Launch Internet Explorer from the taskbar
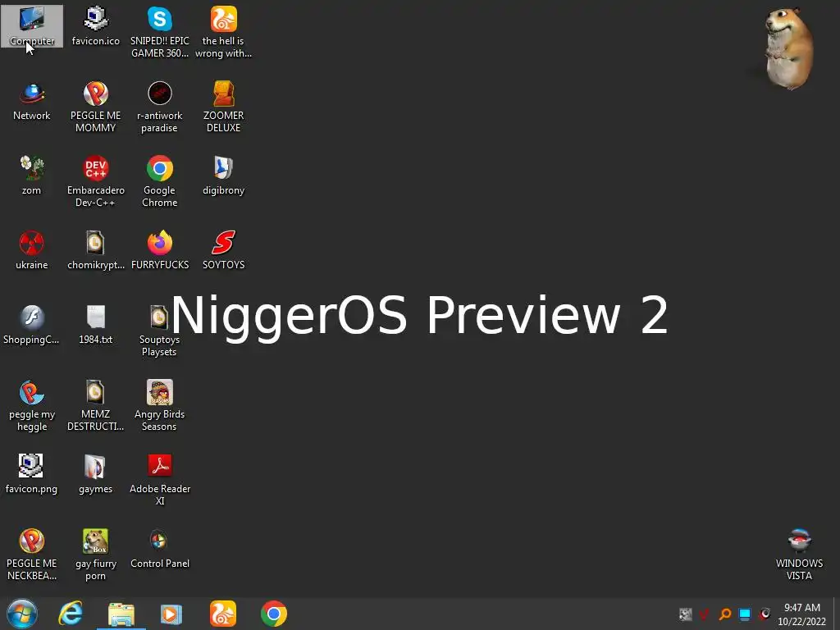The width and height of the screenshot is (840, 630). point(71,614)
